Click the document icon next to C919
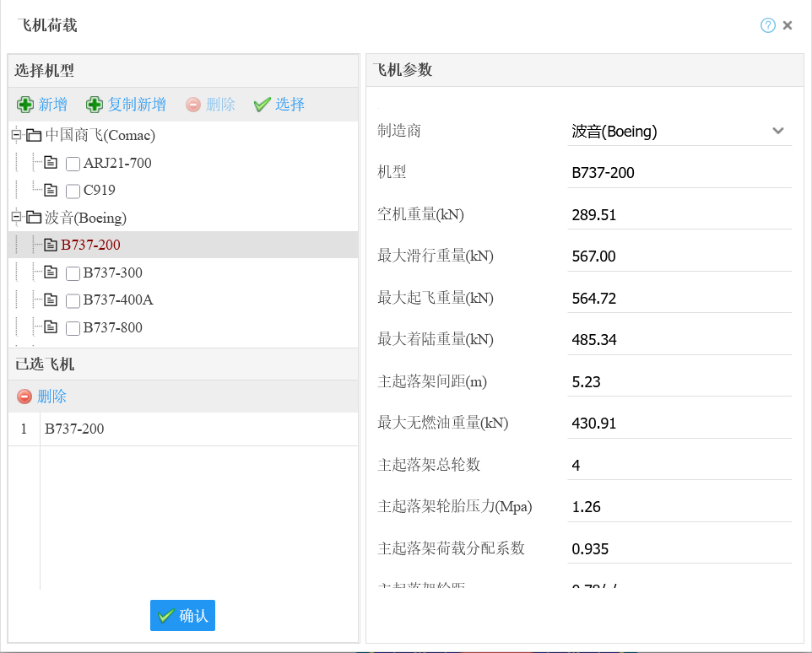This screenshot has width=812, height=653. 51,191
